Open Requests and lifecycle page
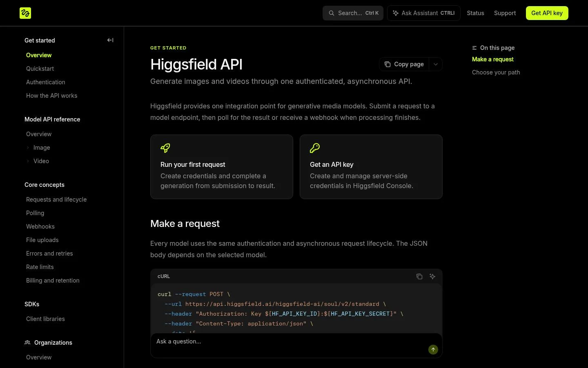588x368 pixels. [56, 200]
